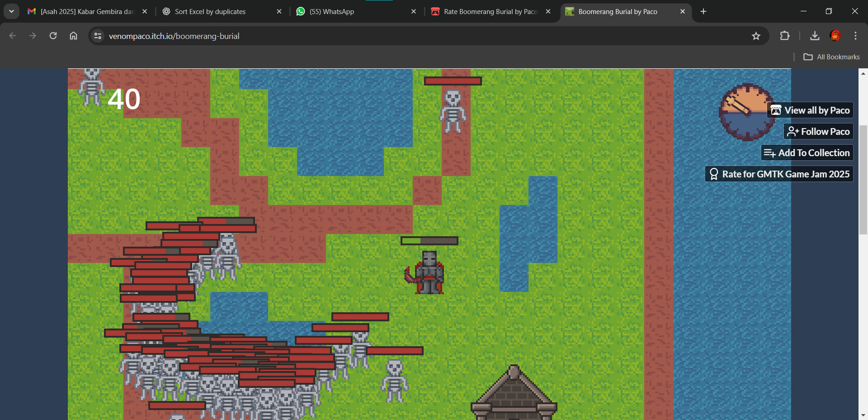The height and width of the screenshot is (420, 868).
Task: Go forward to the next page
Action: pyautogui.click(x=33, y=36)
